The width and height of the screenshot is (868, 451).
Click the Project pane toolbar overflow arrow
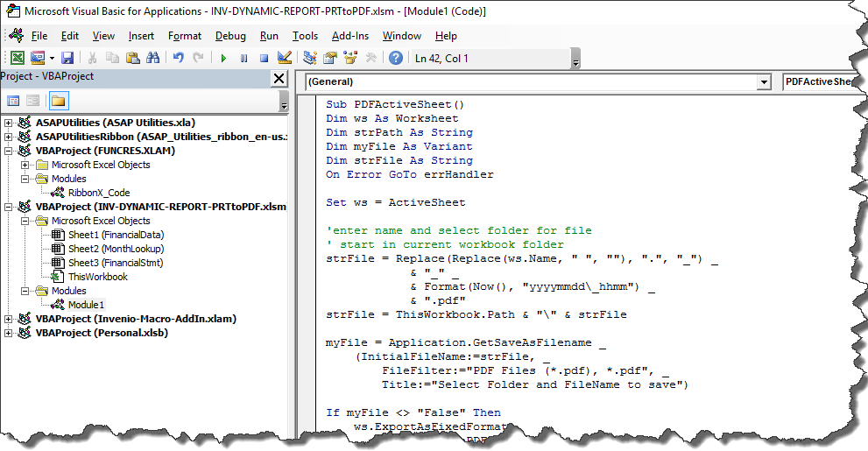(284, 103)
